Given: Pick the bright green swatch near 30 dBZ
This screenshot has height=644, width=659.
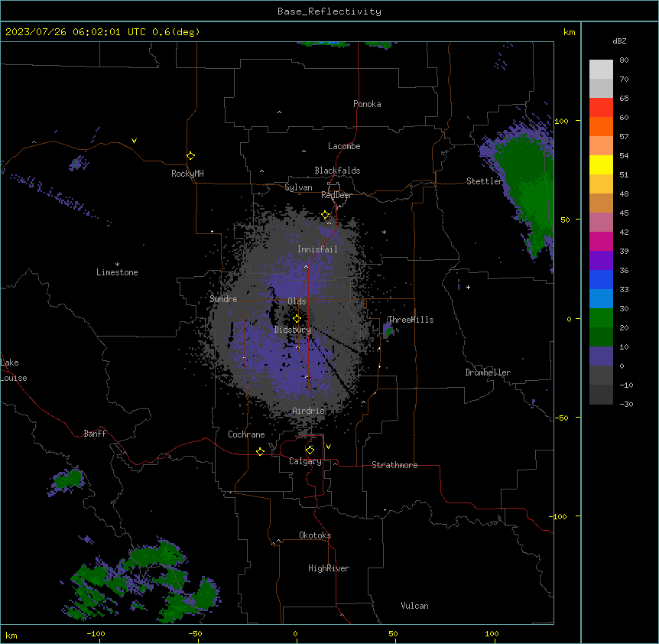Looking at the screenshot, I should click(x=601, y=318).
